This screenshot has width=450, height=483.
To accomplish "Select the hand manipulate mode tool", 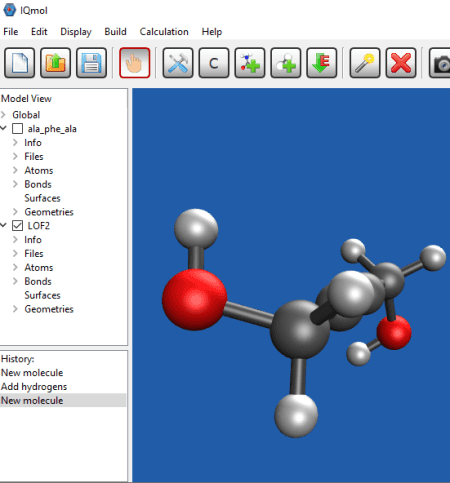I will (x=135, y=63).
